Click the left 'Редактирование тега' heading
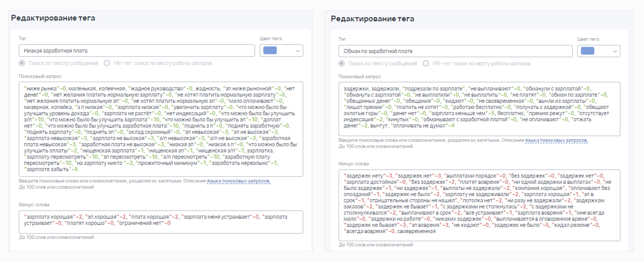This screenshot has height=262, width=644. coord(53,18)
